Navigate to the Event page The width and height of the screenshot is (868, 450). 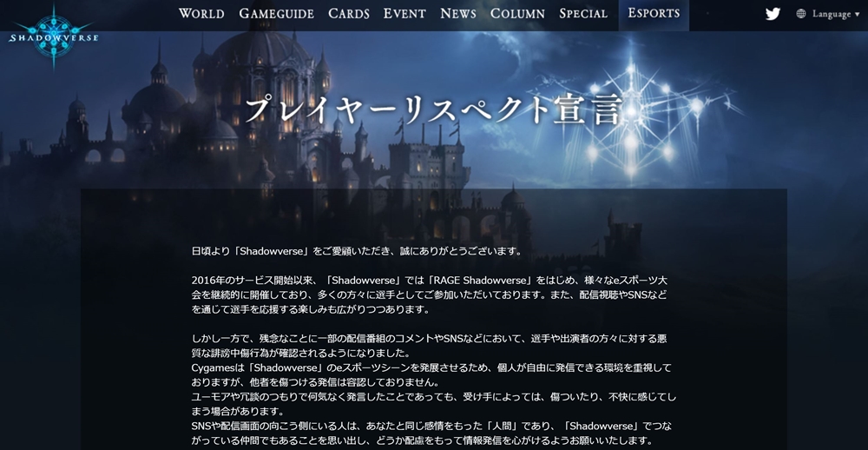tap(404, 13)
